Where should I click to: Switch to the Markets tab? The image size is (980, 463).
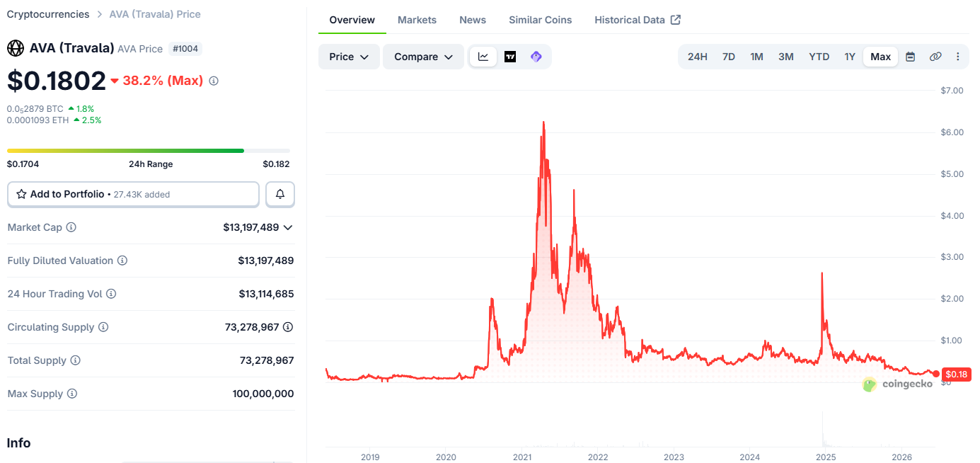[x=417, y=20]
